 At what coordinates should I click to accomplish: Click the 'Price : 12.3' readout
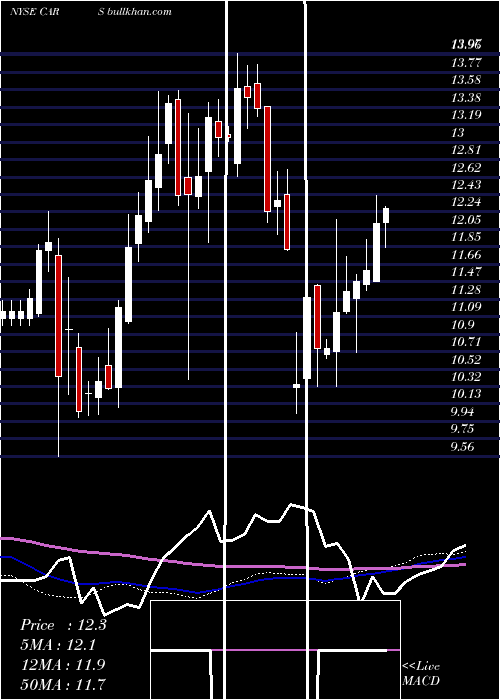[63, 625]
